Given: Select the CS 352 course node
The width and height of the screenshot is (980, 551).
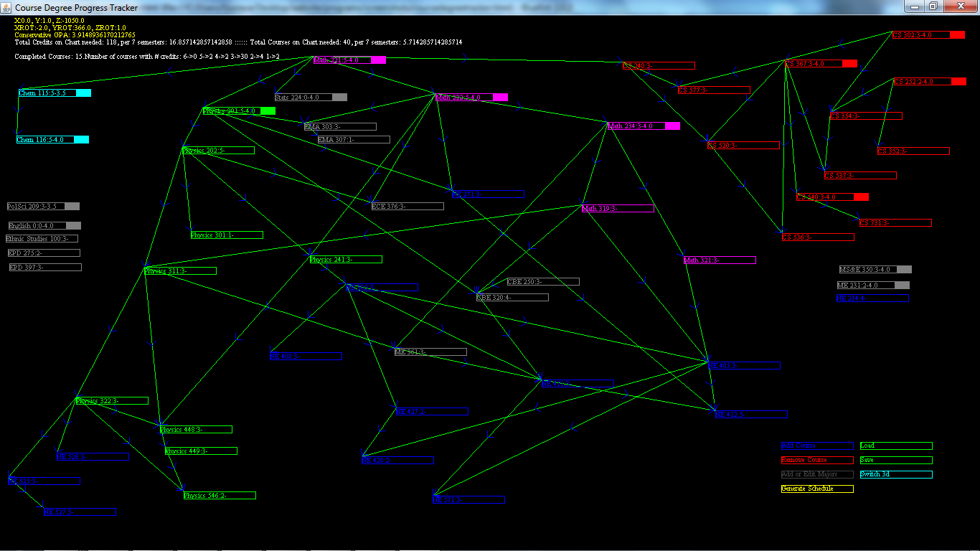Looking at the screenshot, I should 913,151.
